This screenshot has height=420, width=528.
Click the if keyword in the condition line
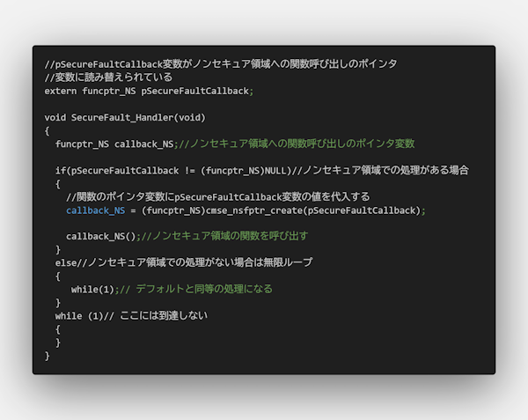point(60,170)
